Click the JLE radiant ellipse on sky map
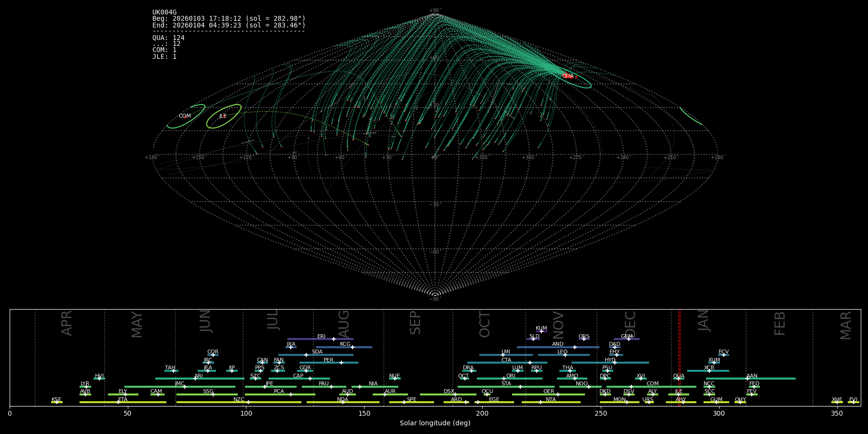The image size is (868, 434). [x=223, y=116]
